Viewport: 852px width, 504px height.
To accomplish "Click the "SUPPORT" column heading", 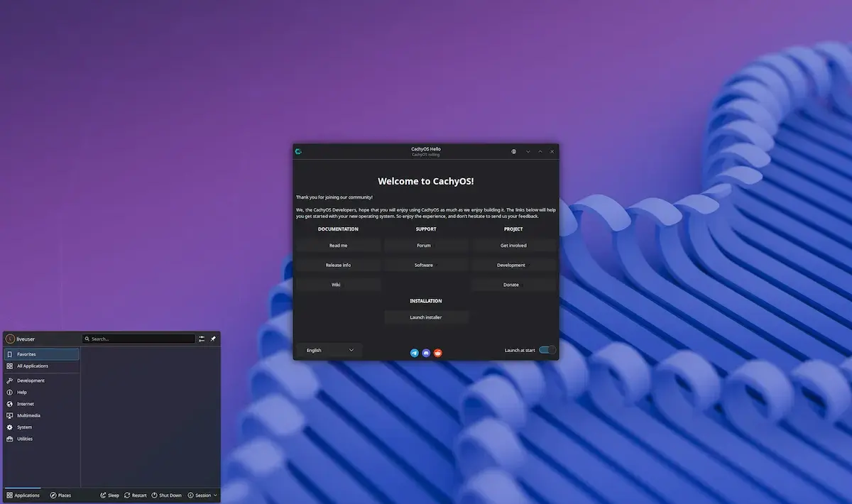I will [x=426, y=229].
